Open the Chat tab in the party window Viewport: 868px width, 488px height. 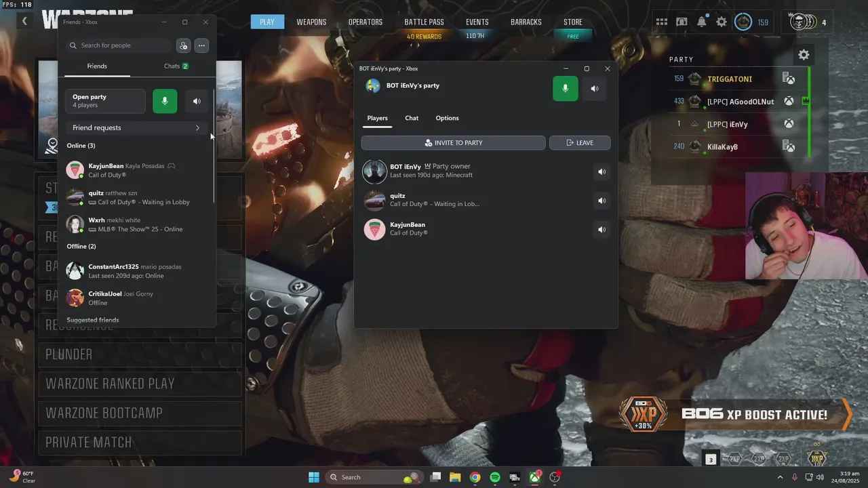[412, 118]
